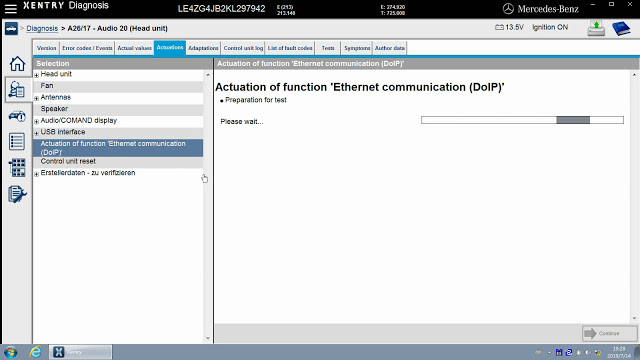The image size is (640, 360).
Task: Switch to the Actual values tab
Action: (x=134, y=48)
